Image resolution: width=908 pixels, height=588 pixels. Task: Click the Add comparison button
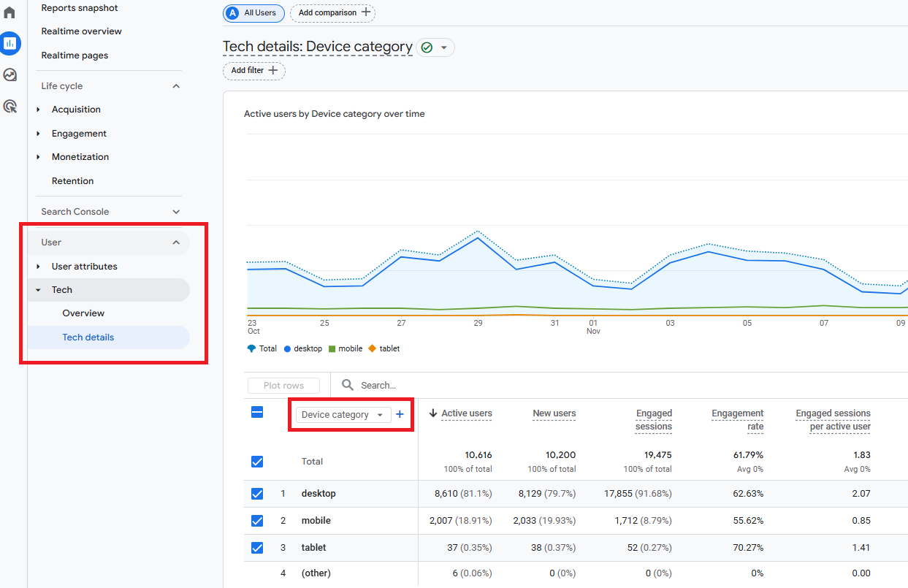[x=332, y=12]
